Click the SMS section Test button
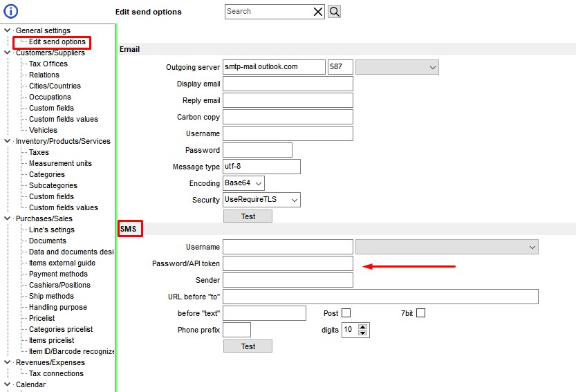Screen dimensions: 576x392 248,346
